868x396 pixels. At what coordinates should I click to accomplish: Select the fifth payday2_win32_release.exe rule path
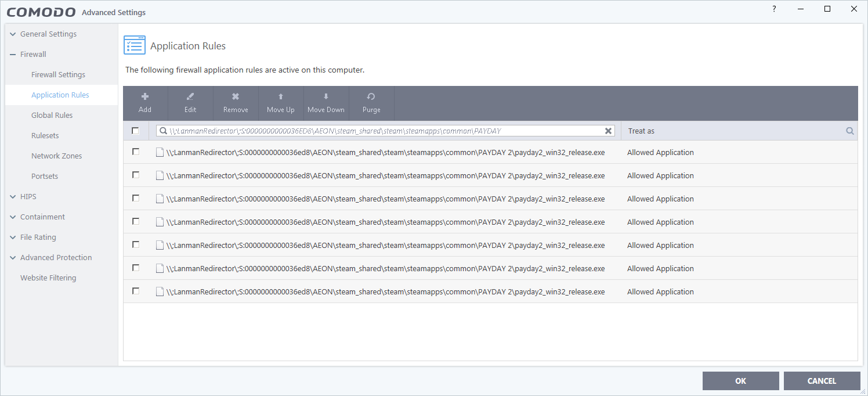point(385,246)
